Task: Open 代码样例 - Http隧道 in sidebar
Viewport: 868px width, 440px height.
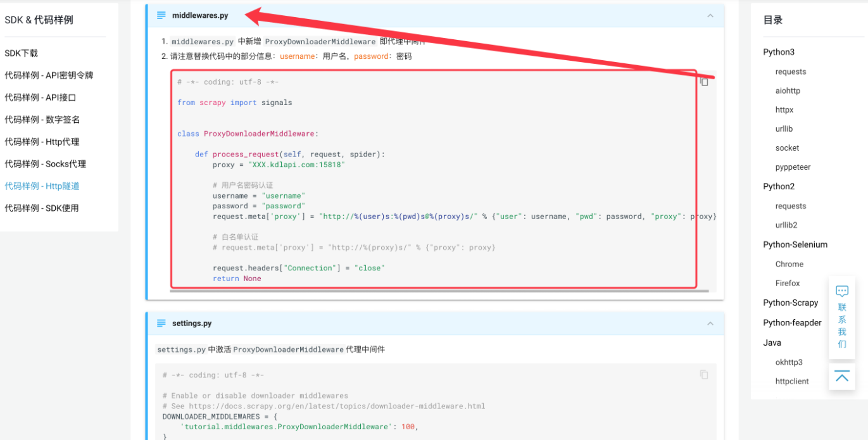Action: coord(42,186)
